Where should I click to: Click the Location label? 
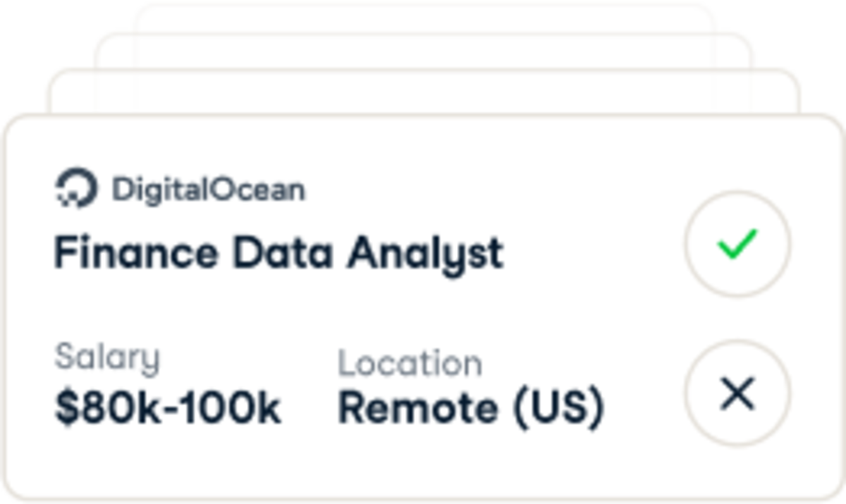point(410,362)
